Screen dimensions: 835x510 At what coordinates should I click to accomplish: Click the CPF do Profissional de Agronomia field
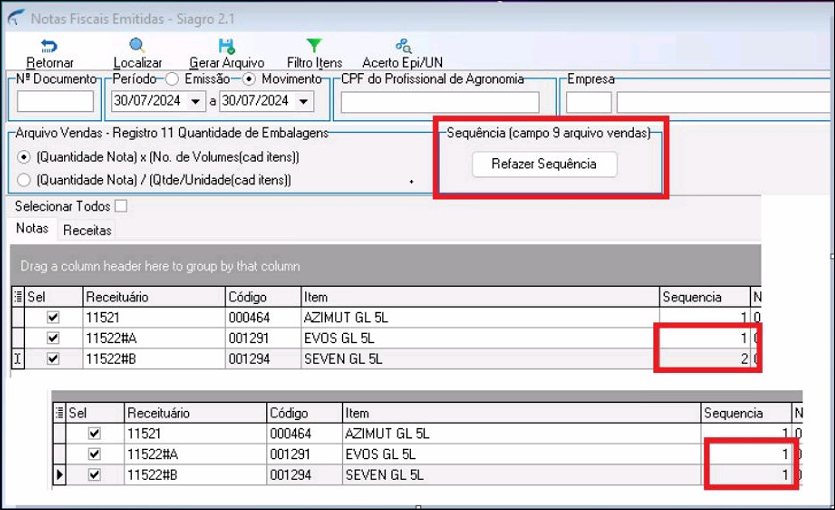[440, 102]
